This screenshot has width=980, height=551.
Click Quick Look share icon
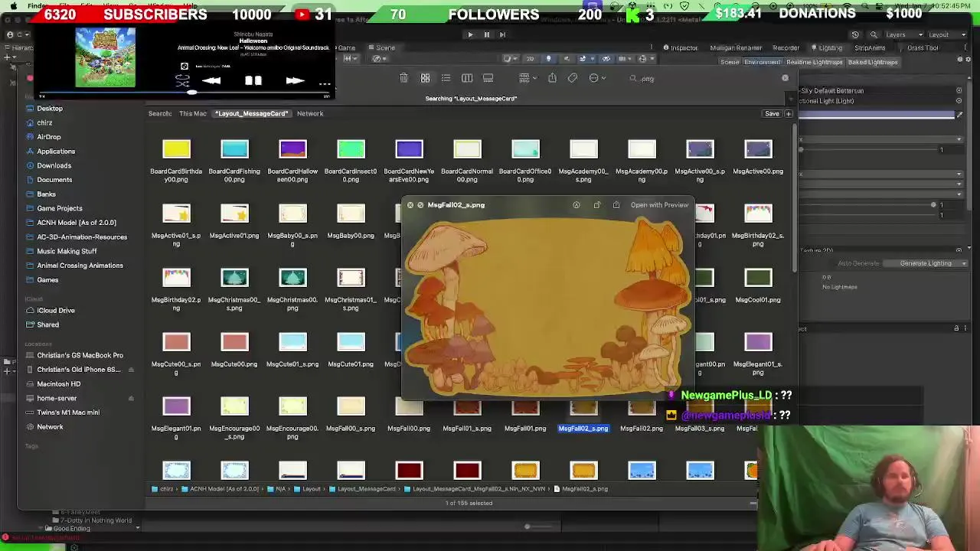pyautogui.click(x=616, y=205)
